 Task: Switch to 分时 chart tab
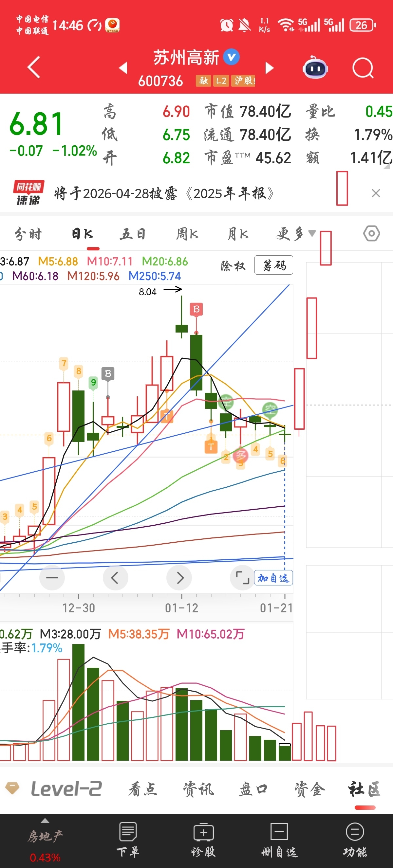click(28, 234)
